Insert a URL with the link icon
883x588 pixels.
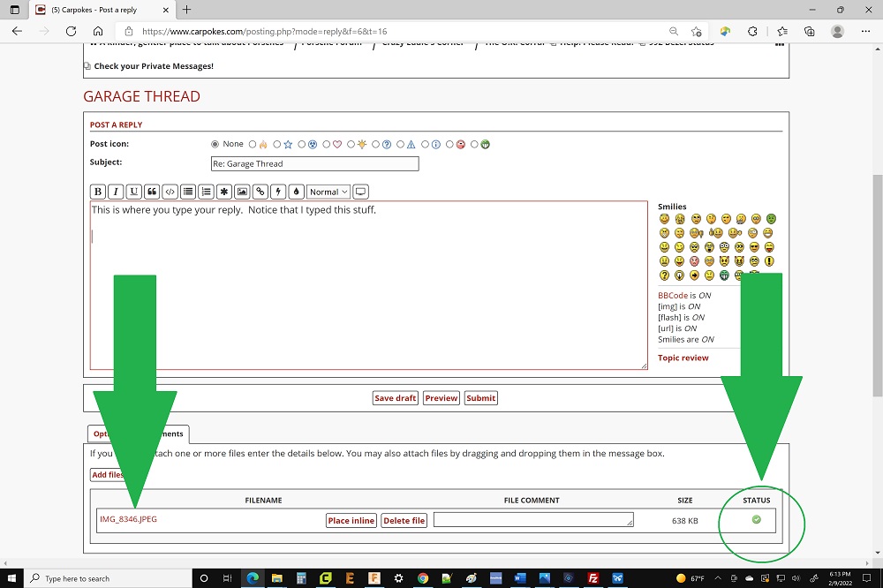click(260, 192)
